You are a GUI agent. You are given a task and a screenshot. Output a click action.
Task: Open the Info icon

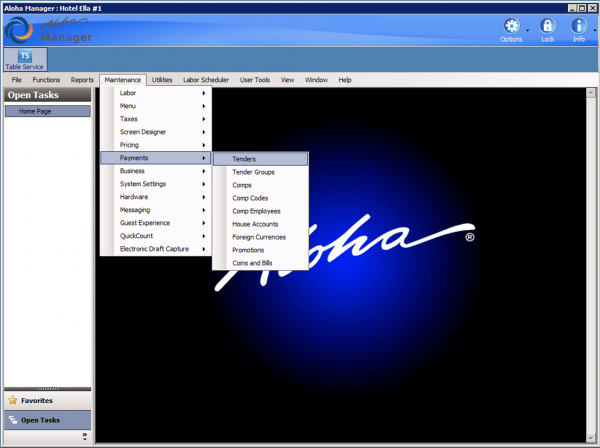click(579, 26)
